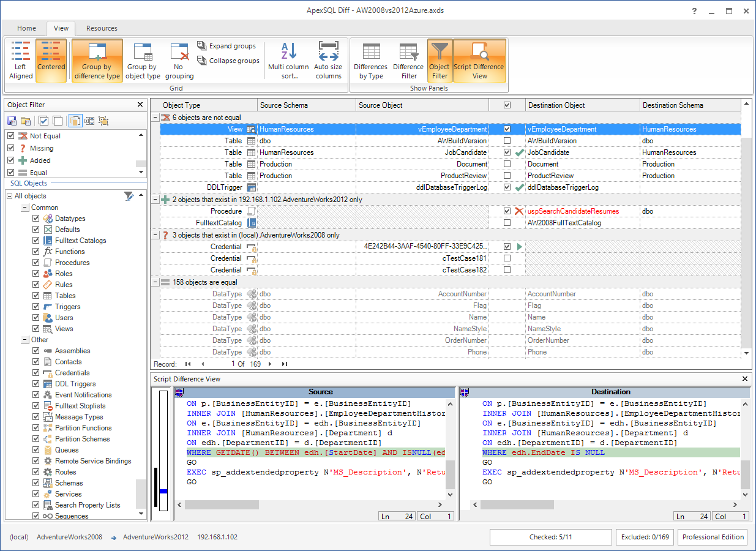Open filter folder icon in Object Filter toolbar
Image resolution: width=756 pixels, height=551 pixels.
coord(26,121)
